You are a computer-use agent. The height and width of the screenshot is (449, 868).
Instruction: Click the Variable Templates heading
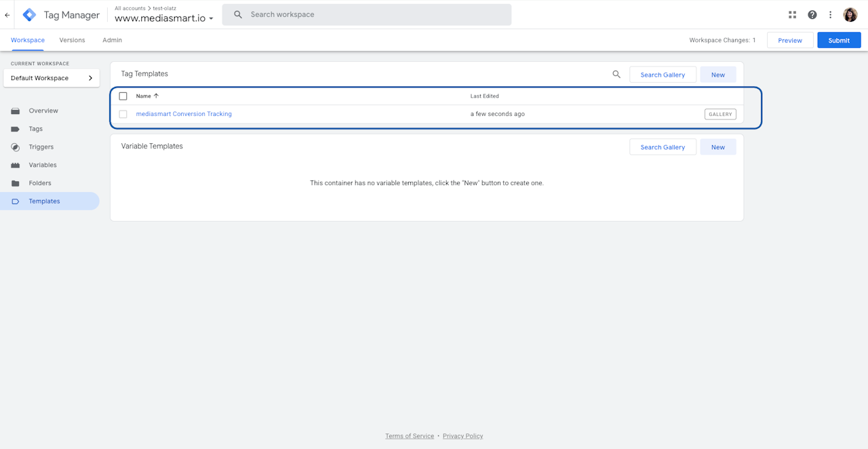coord(152,147)
